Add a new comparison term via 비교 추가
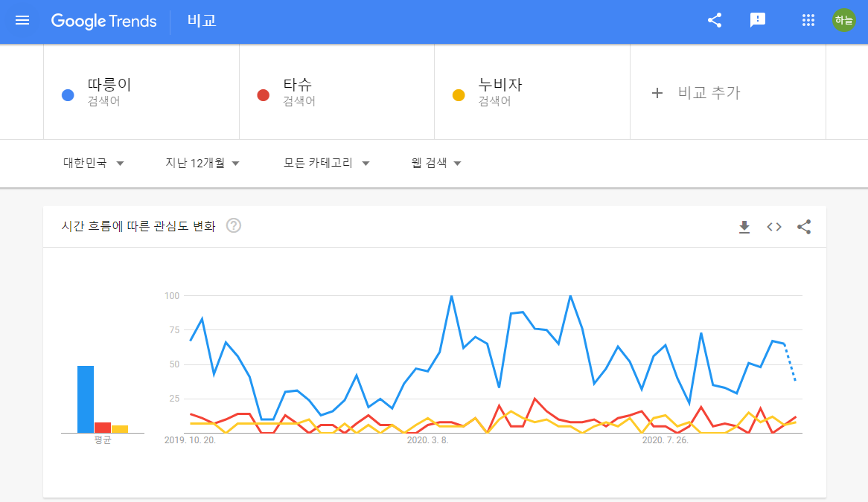The height and width of the screenshot is (502, 868). (696, 92)
